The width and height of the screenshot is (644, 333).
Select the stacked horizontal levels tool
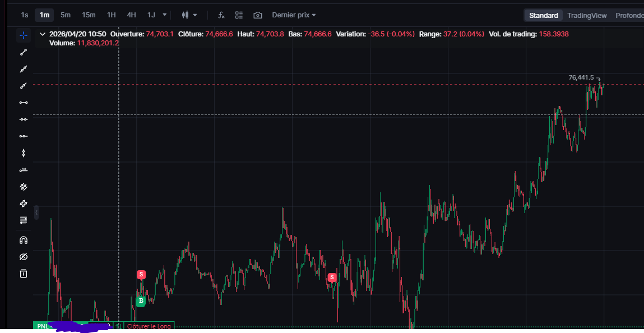coord(24,220)
